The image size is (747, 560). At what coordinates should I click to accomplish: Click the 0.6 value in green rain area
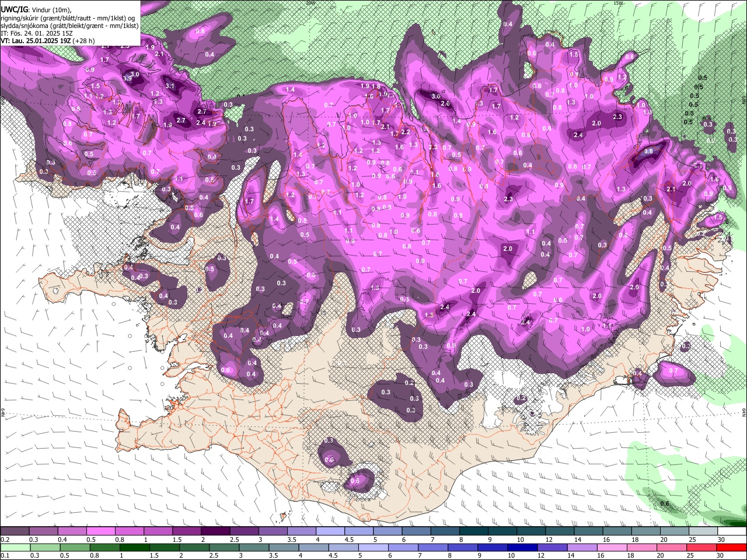click(x=664, y=503)
